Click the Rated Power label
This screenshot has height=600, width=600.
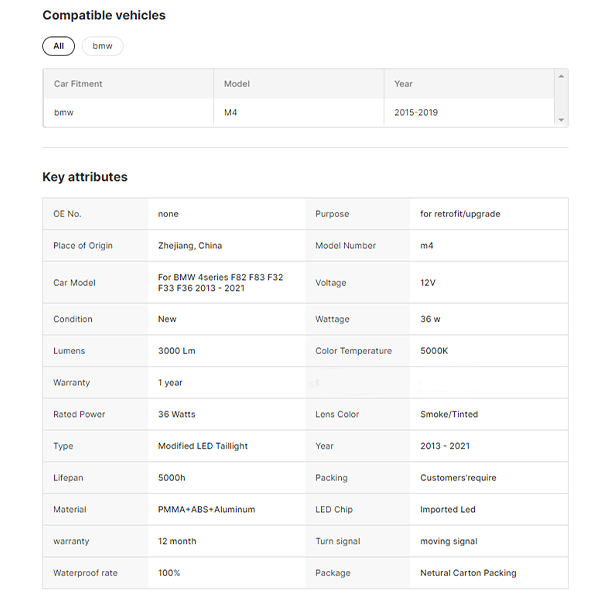79,414
